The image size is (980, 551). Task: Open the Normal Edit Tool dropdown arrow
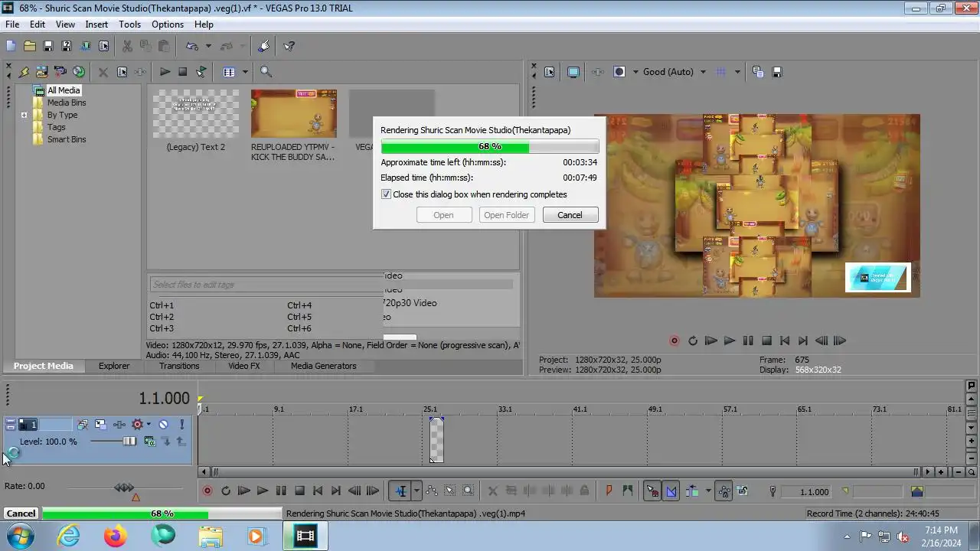pos(416,491)
